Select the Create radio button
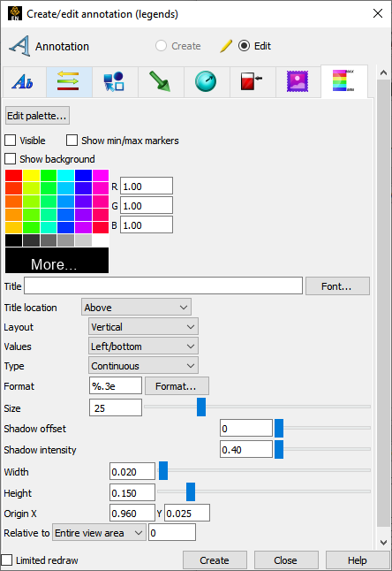The height and width of the screenshot is (571, 392). pyautogui.click(x=161, y=46)
